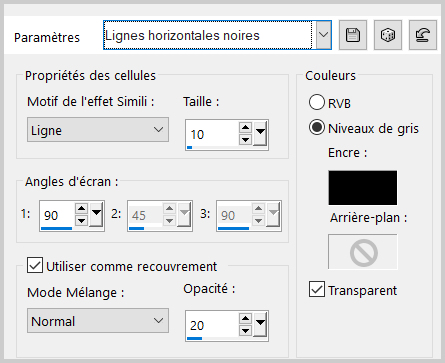
Task: Click the black Encre color swatch
Action: click(x=363, y=188)
